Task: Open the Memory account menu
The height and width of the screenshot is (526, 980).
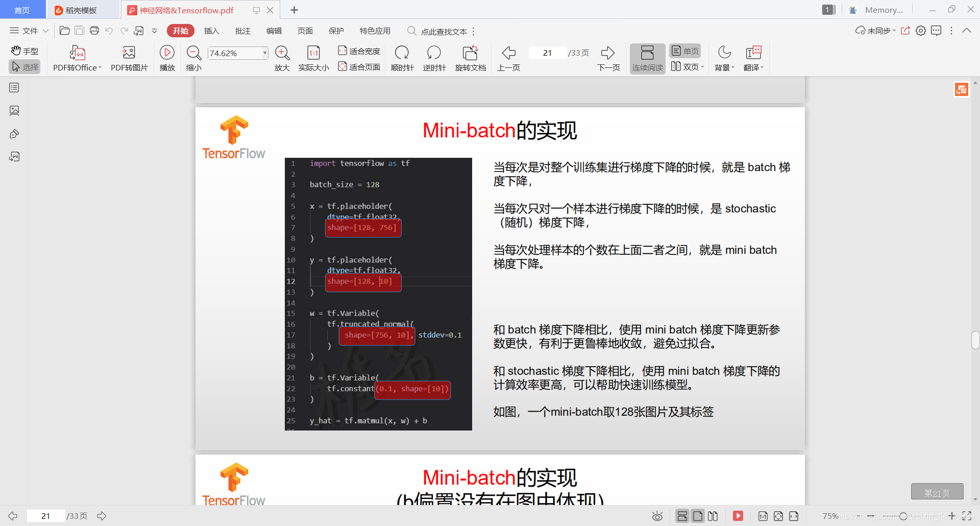Action: point(875,10)
